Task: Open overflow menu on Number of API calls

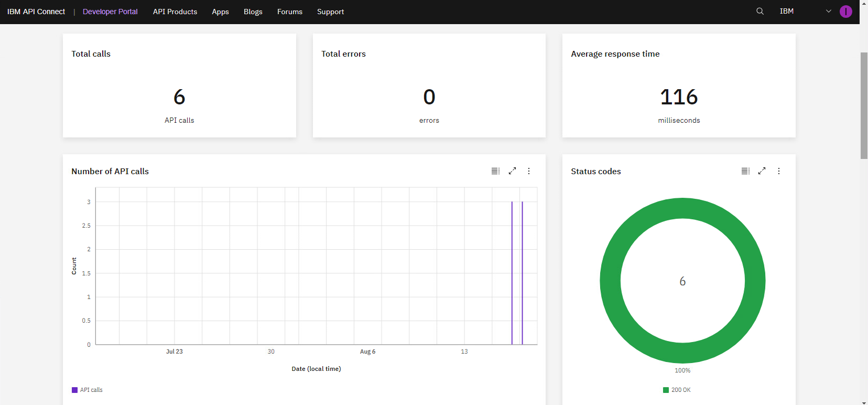Action: (x=529, y=171)
